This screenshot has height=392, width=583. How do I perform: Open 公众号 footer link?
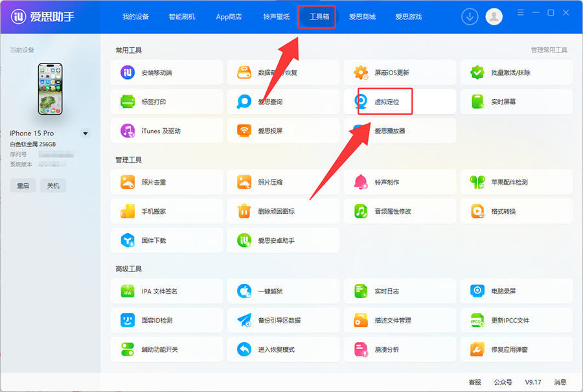[503, 382]
